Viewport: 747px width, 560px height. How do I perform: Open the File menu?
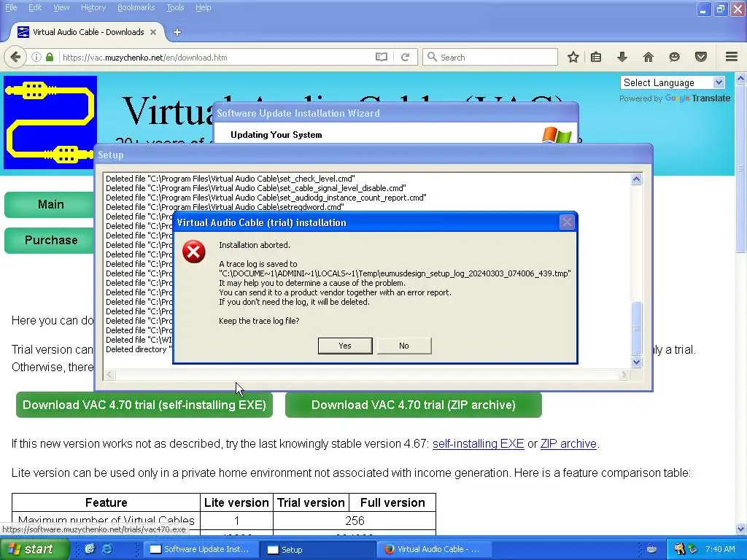coord(11,7)
